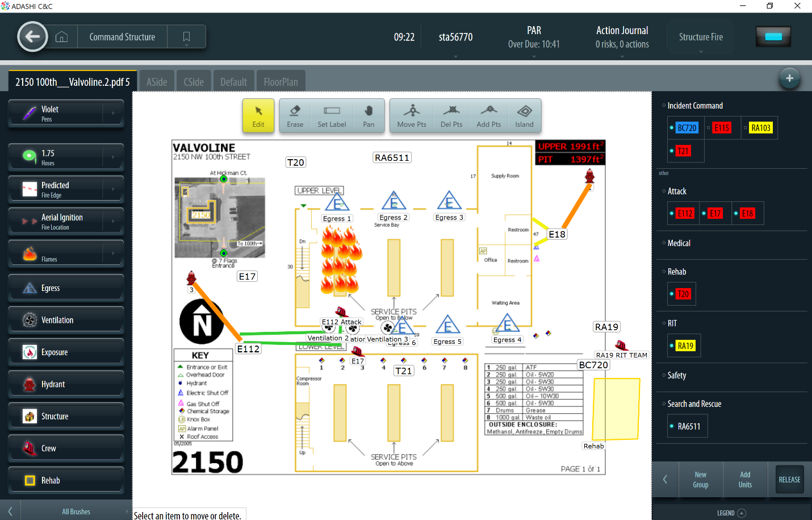Select RA6511 in Search and Rescue
Image resolution: width=812 pixels, height=520 pixels.
click(689, 426)
